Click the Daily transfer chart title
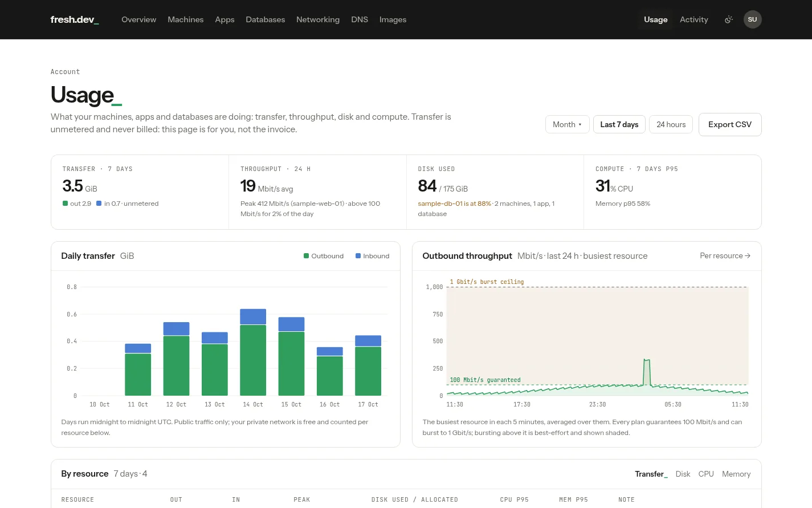Image resolution: width=812 pixels, height=508 pixels. pyautogui.click(x=88, y=256)
